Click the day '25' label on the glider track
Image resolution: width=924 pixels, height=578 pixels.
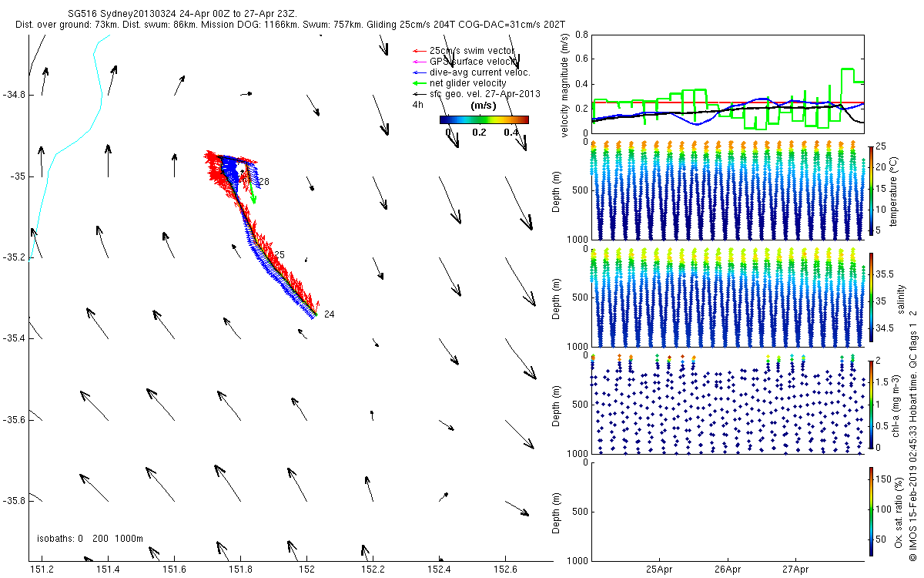[280, 254]
